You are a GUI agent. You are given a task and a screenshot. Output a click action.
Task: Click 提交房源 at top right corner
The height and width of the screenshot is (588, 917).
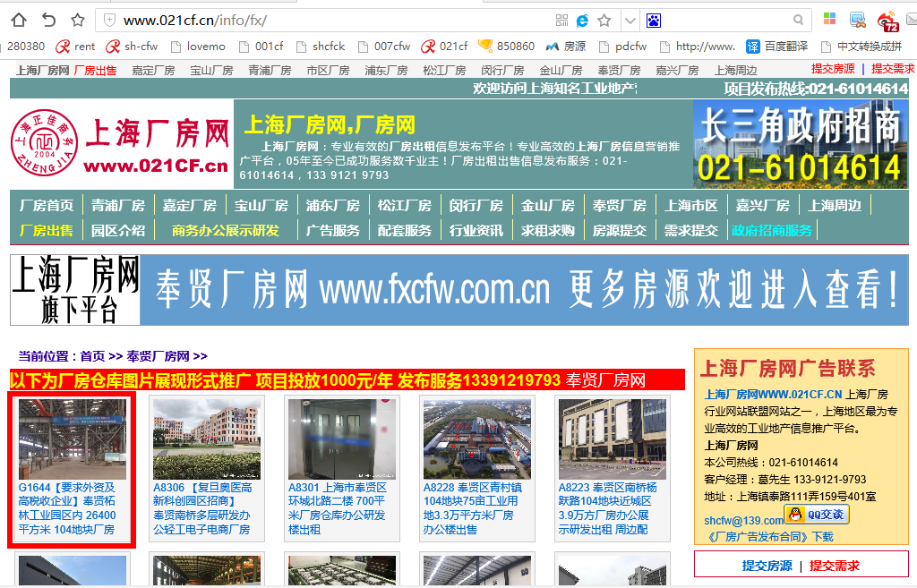click(x=833, y=69)
